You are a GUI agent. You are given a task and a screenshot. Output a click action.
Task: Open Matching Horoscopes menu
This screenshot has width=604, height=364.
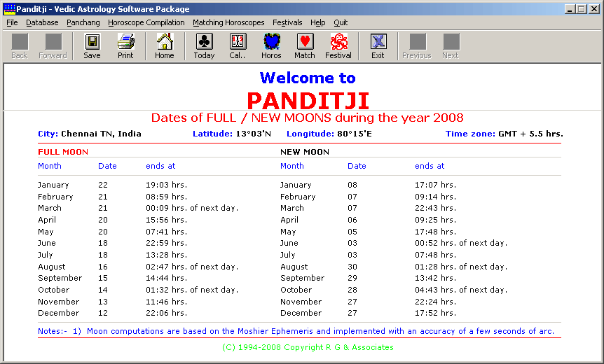click(229, 22)
